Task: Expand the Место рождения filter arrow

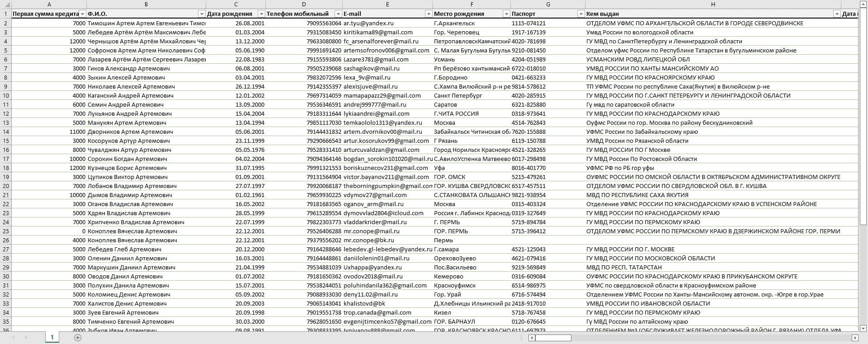Action: tap(506, 14)
